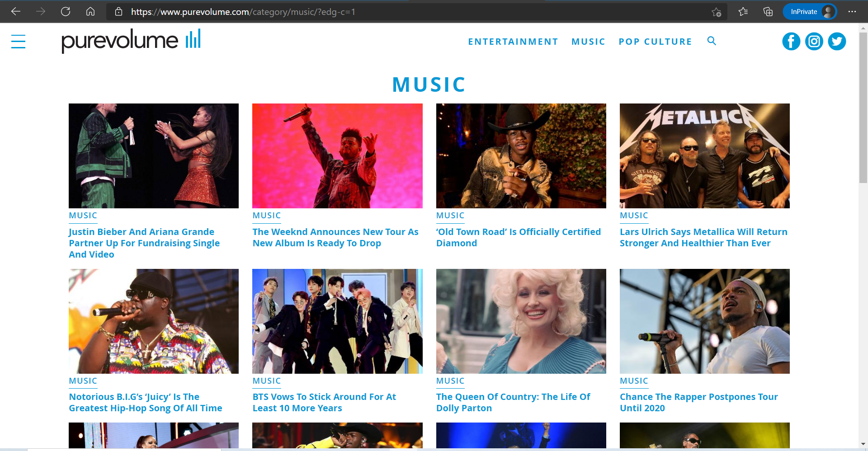Open the Entertainment nav item

tap(513, 42)
